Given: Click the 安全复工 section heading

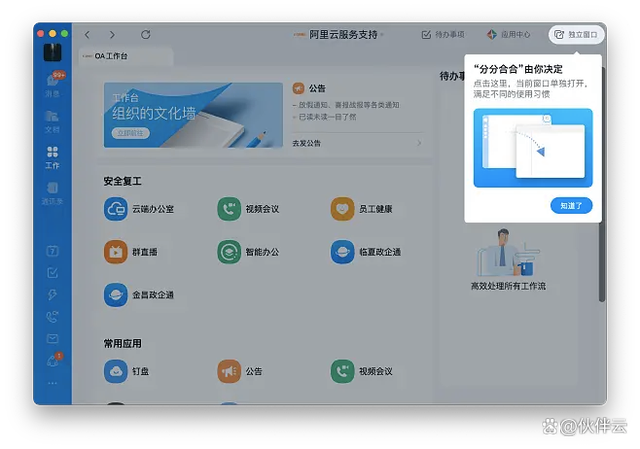Looking at the screenshot, I should tap(122, 181).
